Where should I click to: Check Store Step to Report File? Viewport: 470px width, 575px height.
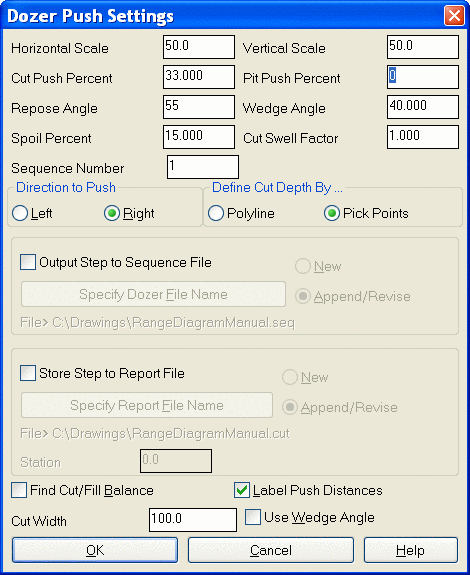28,373
